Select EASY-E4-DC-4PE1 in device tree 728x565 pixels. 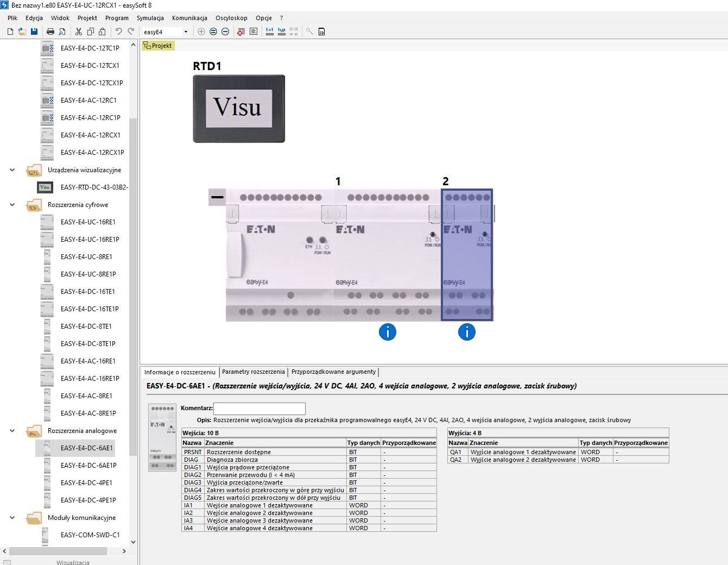pos(86,483)
